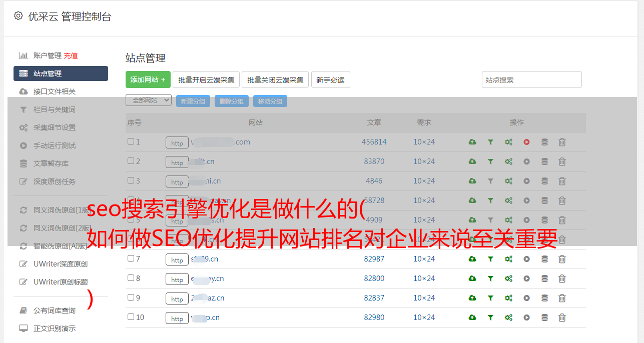This screenshot has height=343, width=644.
Task: Open 深度原创任务 in the sidebar
Action: (55, 181)
